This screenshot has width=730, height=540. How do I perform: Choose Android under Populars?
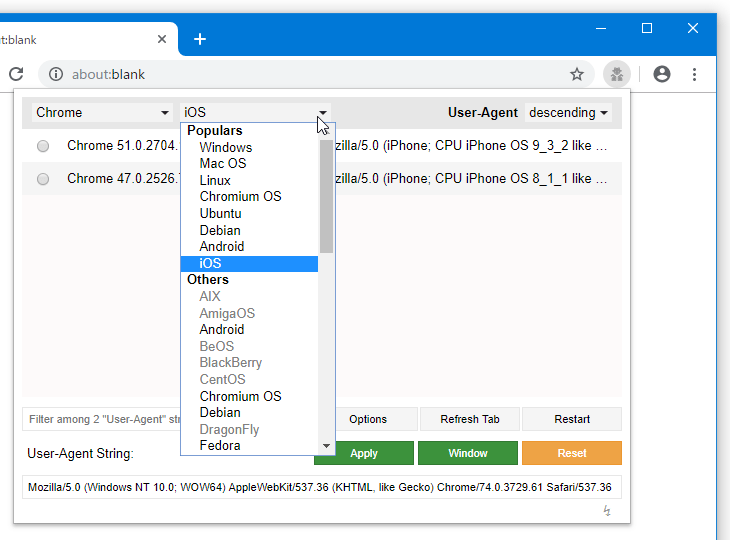click(x=249, y=247)
